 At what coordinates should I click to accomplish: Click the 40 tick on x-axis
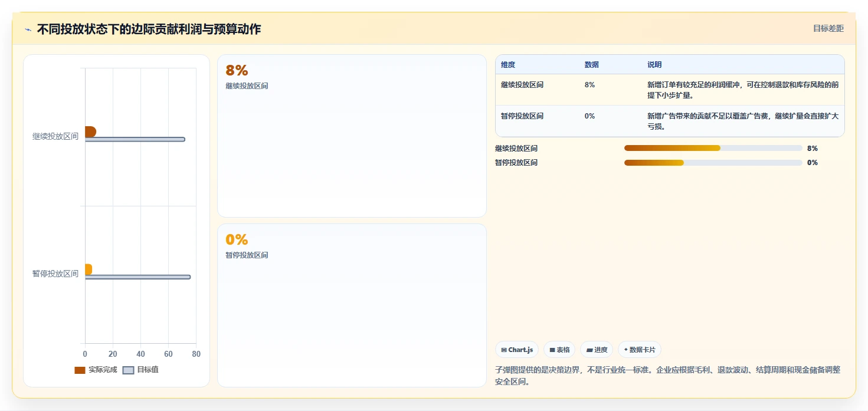[140, 354]
